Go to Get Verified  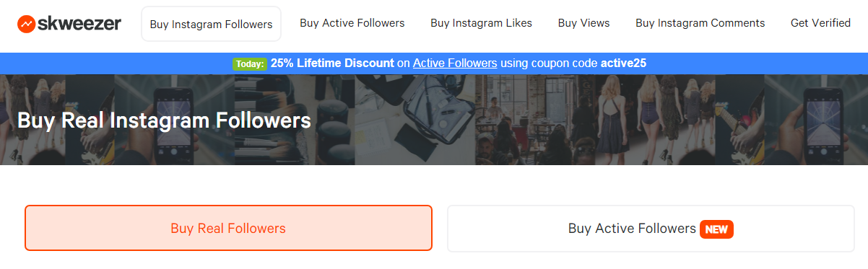[820, 23]
